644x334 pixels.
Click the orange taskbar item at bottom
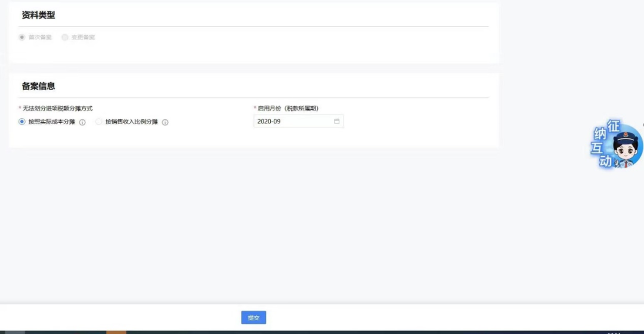116,332
